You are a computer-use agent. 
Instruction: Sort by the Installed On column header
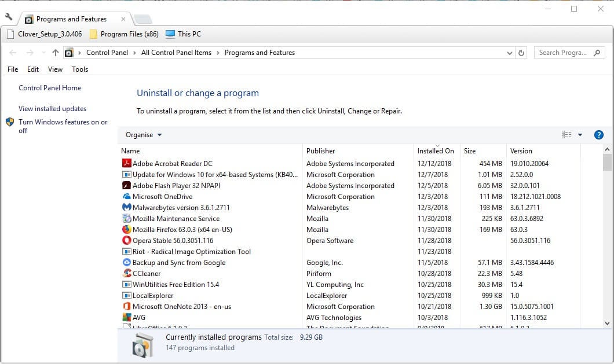(x=437, y=150)
